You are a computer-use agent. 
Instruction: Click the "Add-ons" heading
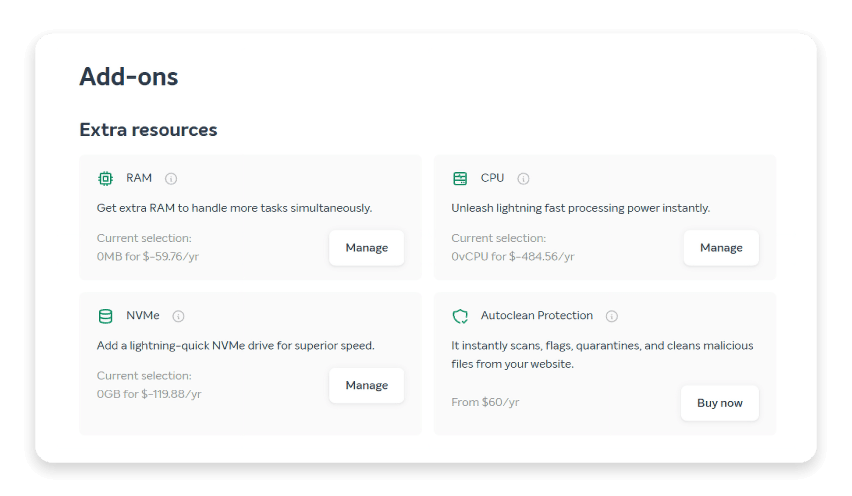[129, 77]
